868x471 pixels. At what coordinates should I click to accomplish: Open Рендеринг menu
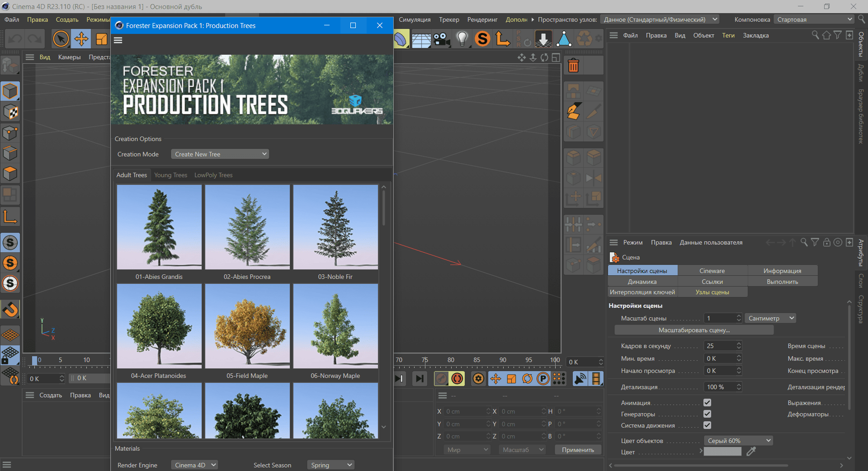[482, 19]
